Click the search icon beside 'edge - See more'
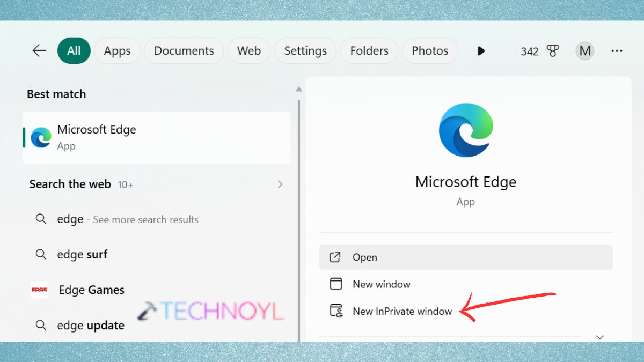This screenshot has height=362, width=644. click(x=41, y=219)
